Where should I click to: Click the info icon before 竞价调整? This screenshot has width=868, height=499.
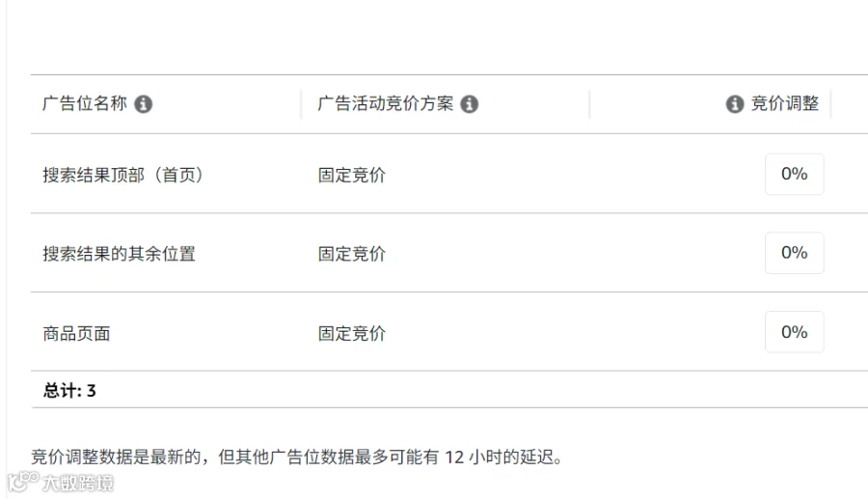click(x=735, y=103)
